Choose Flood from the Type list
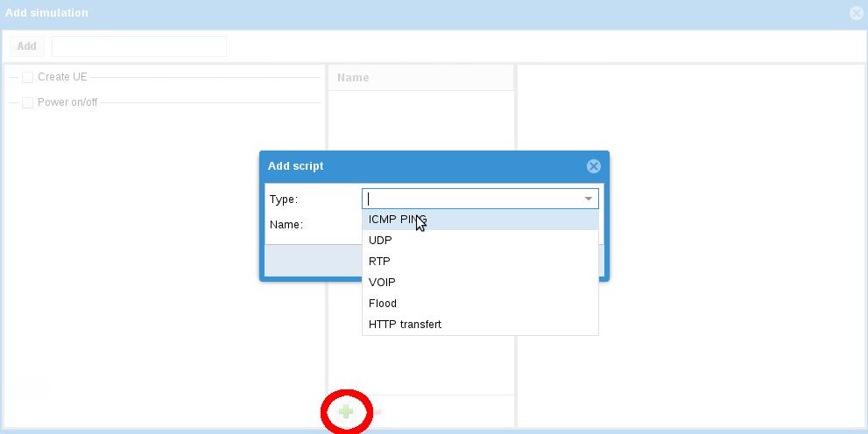 click(480, 304)
